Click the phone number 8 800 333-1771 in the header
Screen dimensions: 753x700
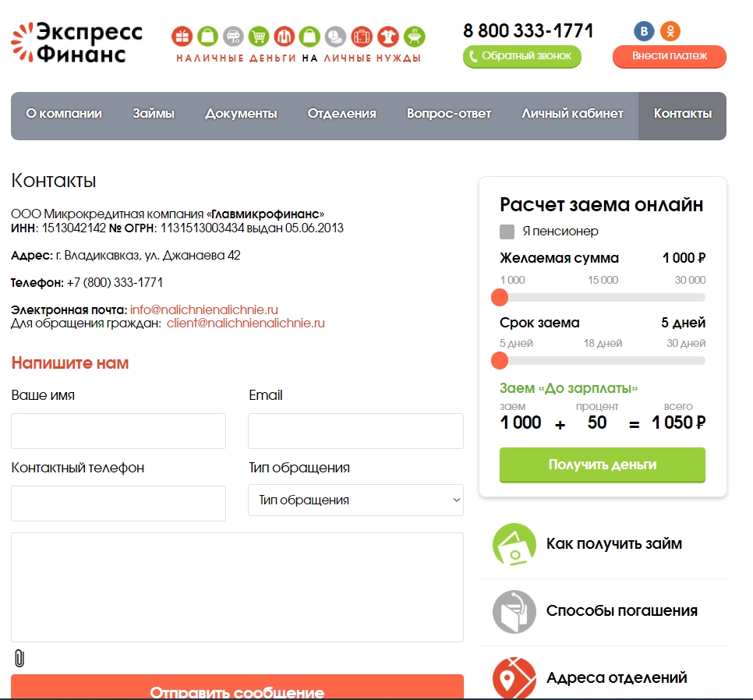click(528, 30)
